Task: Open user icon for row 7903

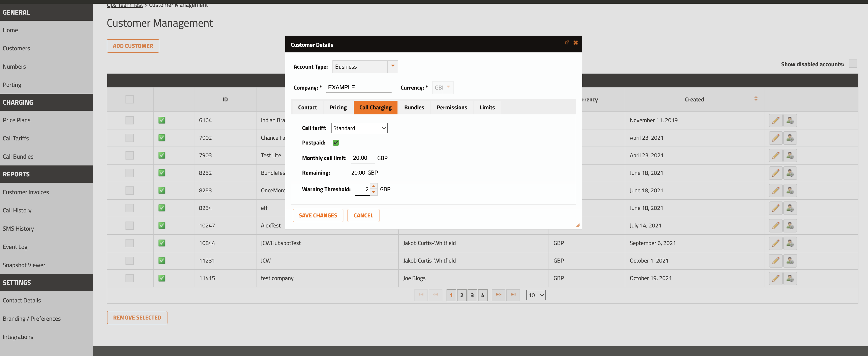Action: [790, 155]
